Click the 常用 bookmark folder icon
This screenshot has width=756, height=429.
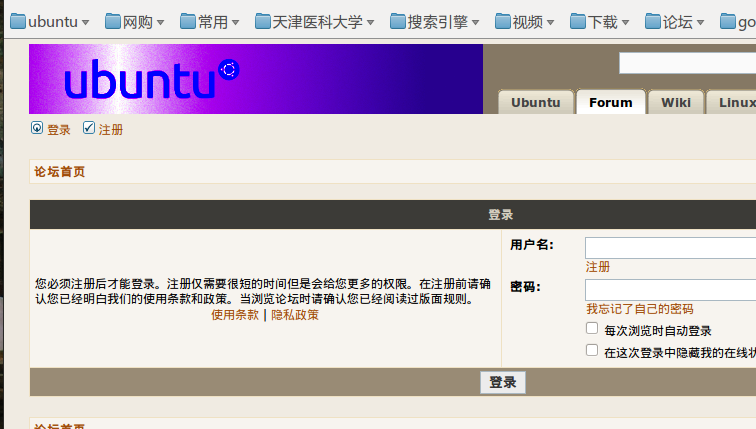(188, 22)
